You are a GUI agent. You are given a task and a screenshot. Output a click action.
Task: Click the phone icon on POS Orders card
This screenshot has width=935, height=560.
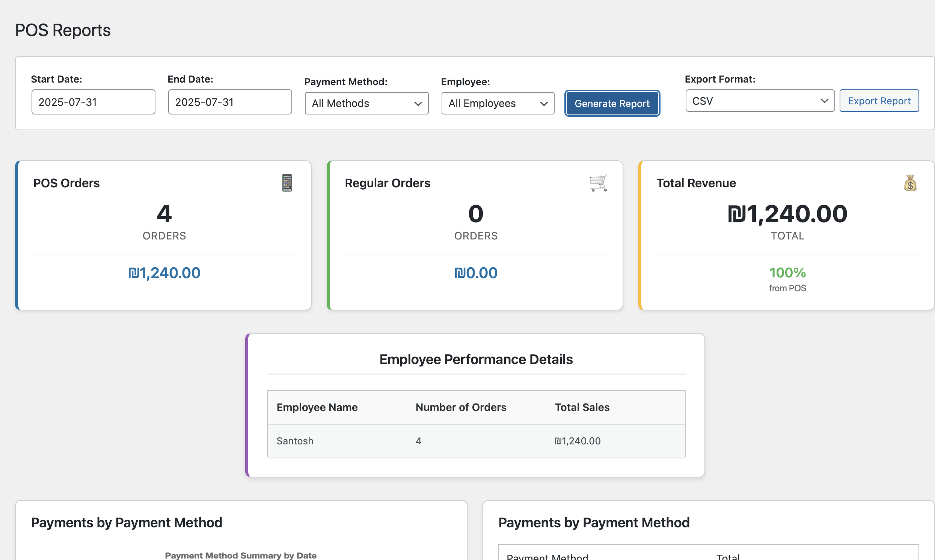coord(287,183)
